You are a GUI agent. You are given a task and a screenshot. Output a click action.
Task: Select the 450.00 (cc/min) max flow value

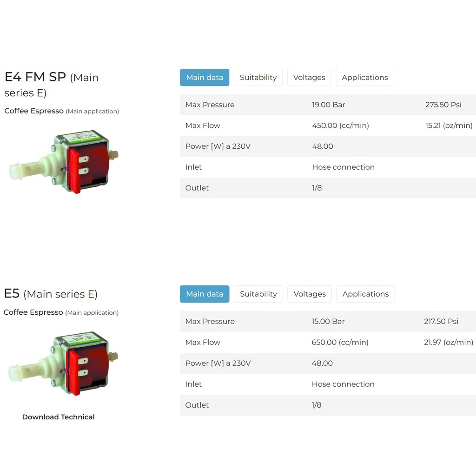(x=340, y=126)
